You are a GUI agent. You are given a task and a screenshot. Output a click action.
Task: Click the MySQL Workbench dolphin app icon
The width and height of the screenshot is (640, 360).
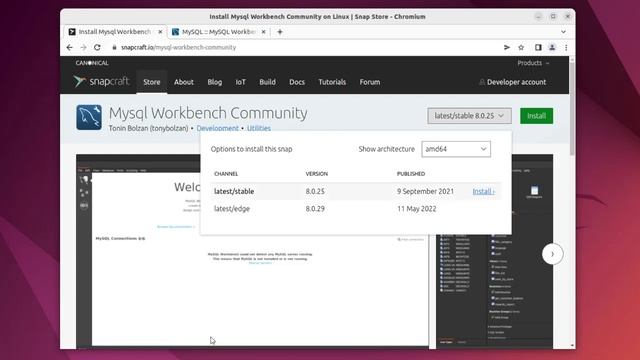tap(89, 117)
